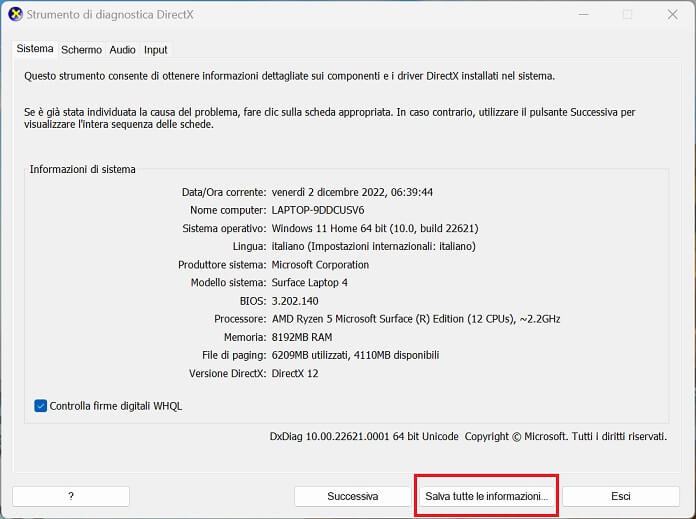Open the Schermo tab
The width and height of the screenshot is (696, 519).
81,50
